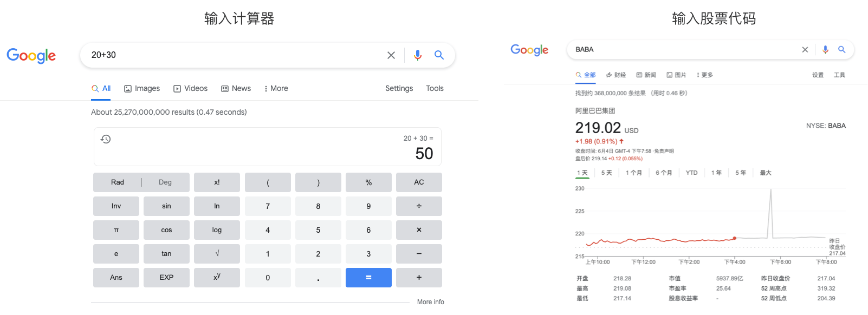
Task: Click the log key
Action: click(x=217, y=230)
